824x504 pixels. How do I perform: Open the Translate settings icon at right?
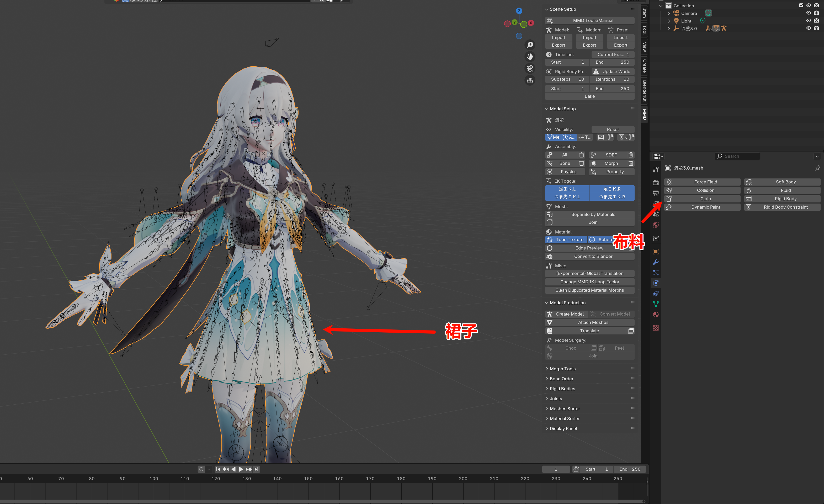(x=631, y=331)
